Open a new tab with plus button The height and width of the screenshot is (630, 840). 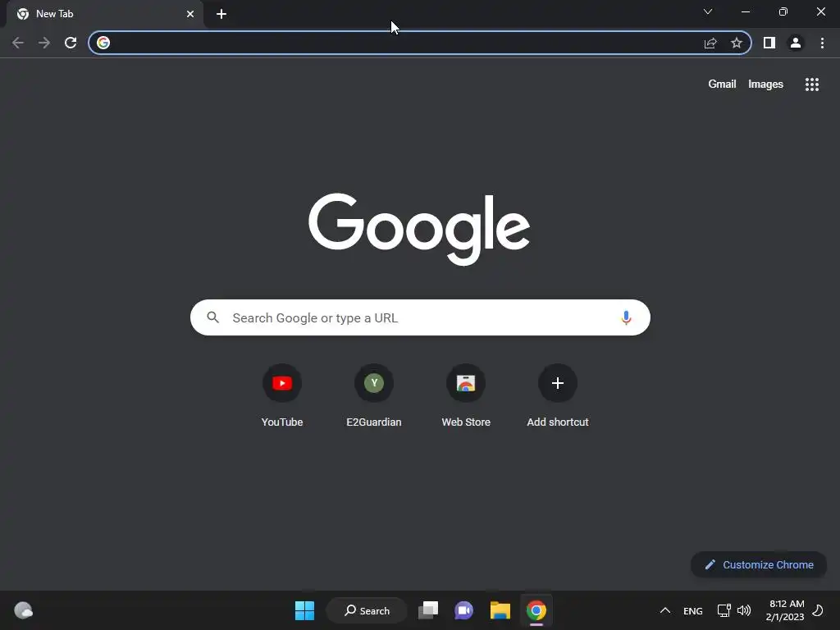pyautogui.click(x=221, y=14)
